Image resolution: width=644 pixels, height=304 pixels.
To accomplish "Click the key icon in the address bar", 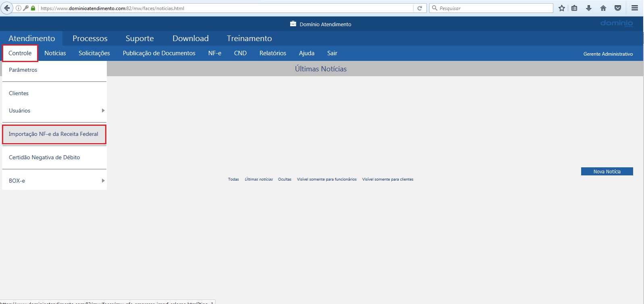I will click(x=26, y=8).
